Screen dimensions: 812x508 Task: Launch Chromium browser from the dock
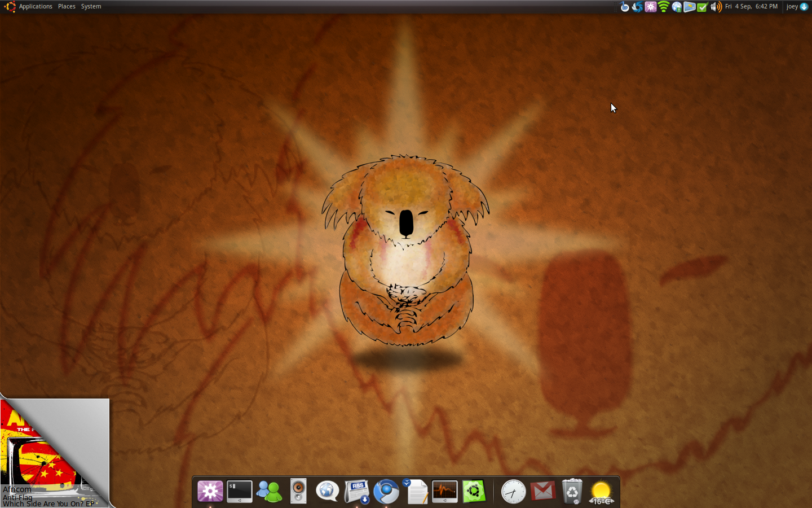[x=386, y=492]
